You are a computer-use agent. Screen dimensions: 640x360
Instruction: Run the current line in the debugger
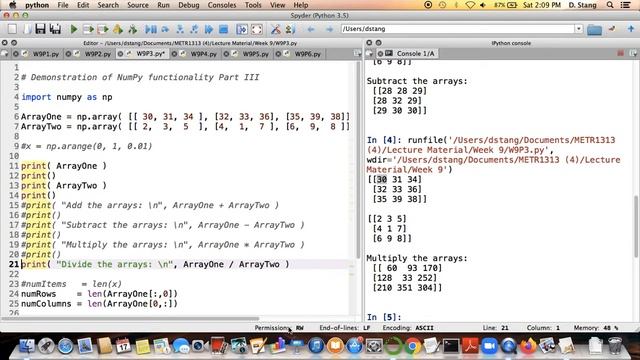point(165,29)
